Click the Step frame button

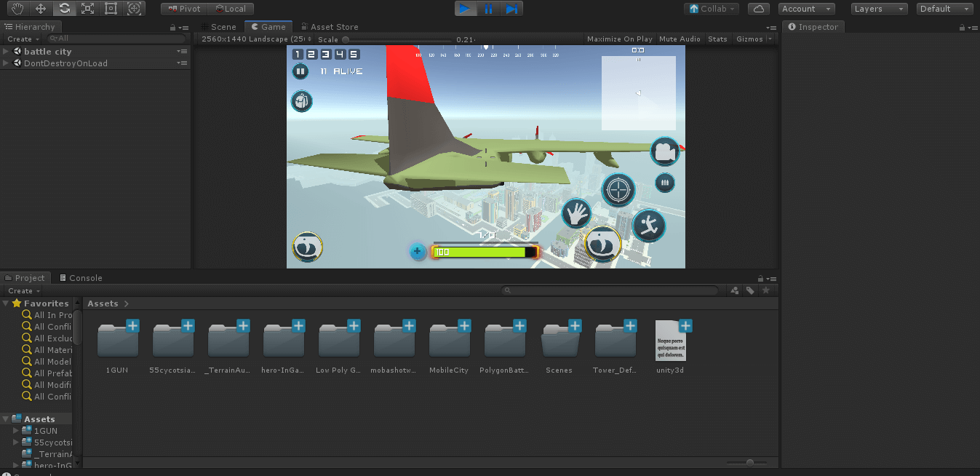point(512,9)
